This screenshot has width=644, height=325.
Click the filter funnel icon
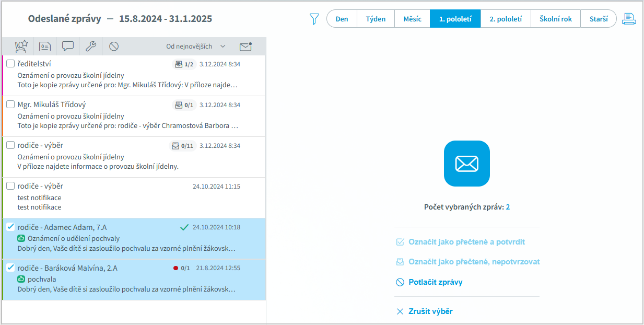[x=314, y=19]
